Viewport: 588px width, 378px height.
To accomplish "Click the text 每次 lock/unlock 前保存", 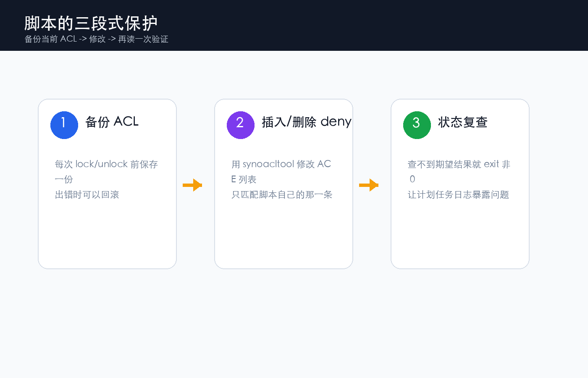I will pos(106,164).
